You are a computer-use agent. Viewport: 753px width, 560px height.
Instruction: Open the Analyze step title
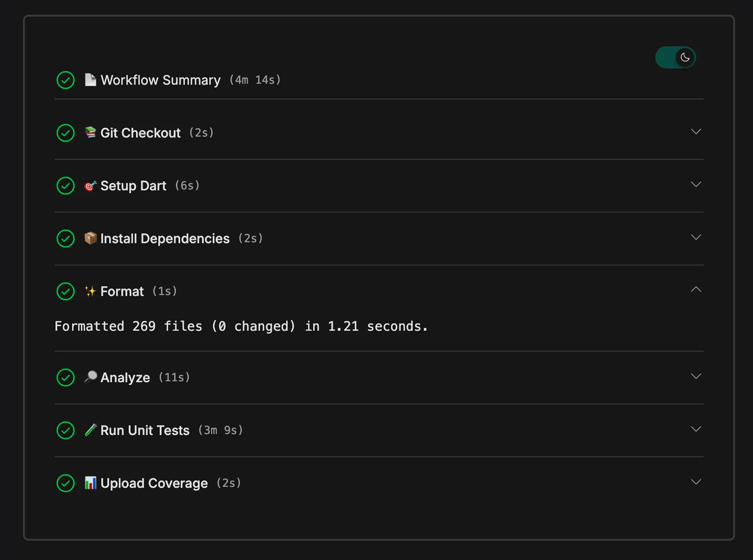pos(125,377)
